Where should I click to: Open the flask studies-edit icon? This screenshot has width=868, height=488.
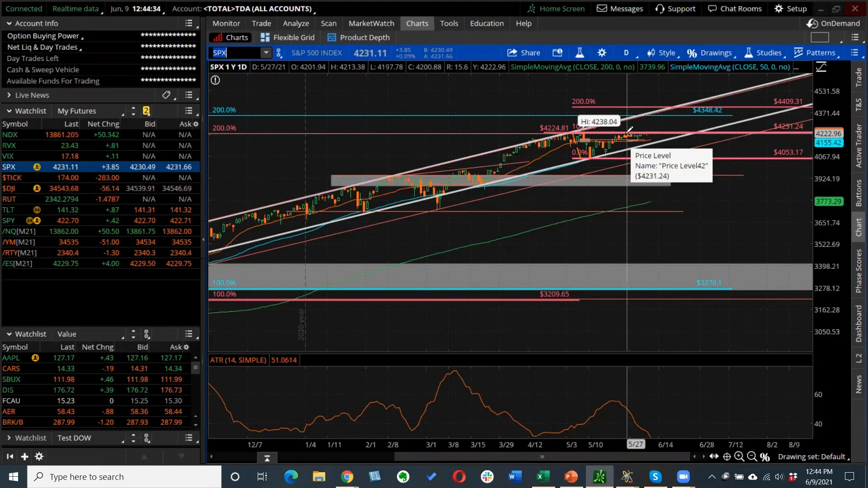(x=580, y=53)
